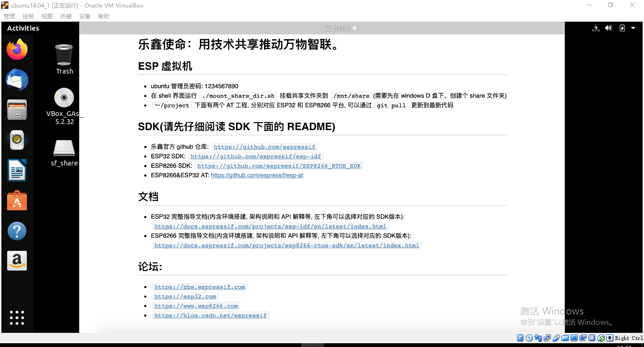Open the 设备 menu

(x=85, y=16)
